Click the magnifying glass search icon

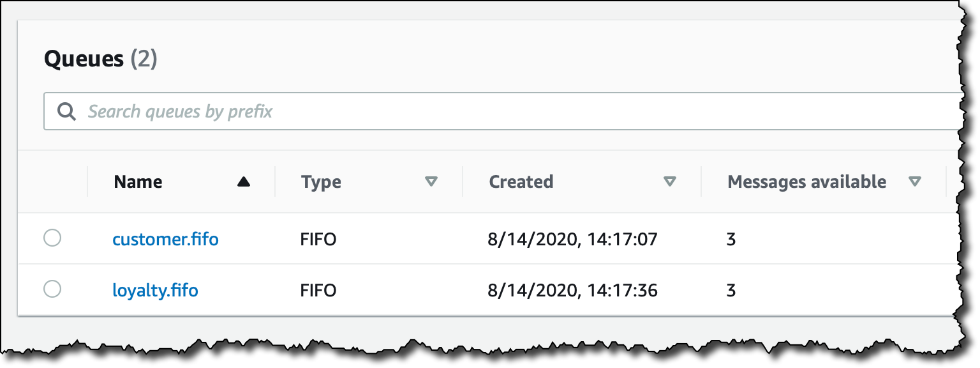click(66, 111)
